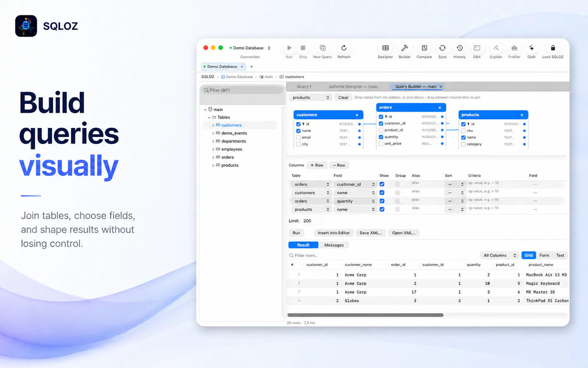The height and width of the screenshot is (368, 588).
Task: Open the Builder tool icon
Action: pos(405,48)
